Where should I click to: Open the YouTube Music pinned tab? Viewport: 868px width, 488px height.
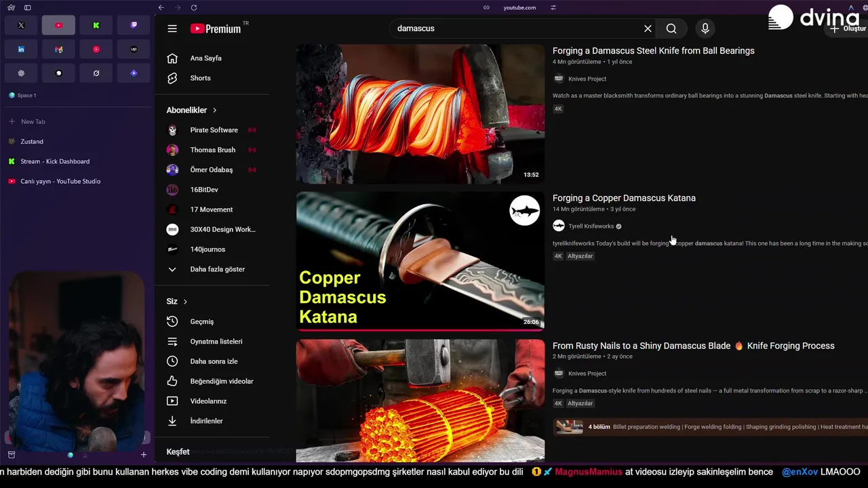coord(96,49)
